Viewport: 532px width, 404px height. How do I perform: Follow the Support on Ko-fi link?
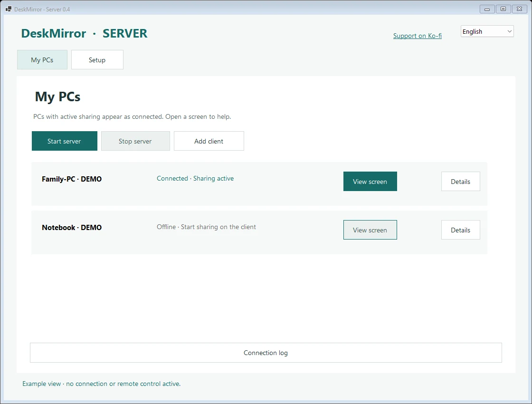(x=418, y=36)
